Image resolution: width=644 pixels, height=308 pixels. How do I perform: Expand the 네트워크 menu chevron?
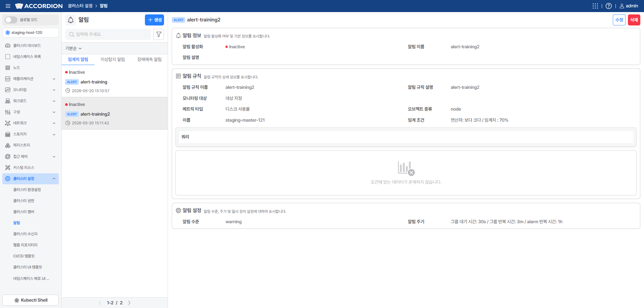(x=54, y=123)
